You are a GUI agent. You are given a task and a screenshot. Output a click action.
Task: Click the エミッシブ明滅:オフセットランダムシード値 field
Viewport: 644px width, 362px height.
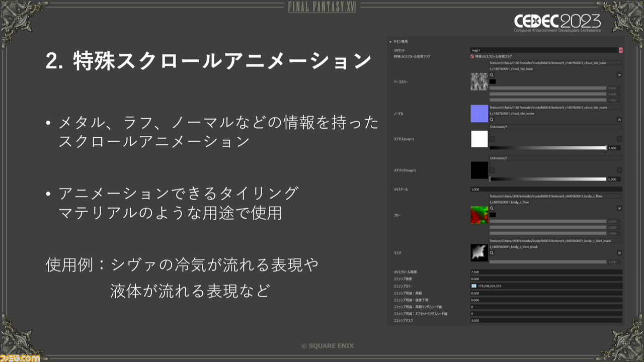(x=546, y=313)
